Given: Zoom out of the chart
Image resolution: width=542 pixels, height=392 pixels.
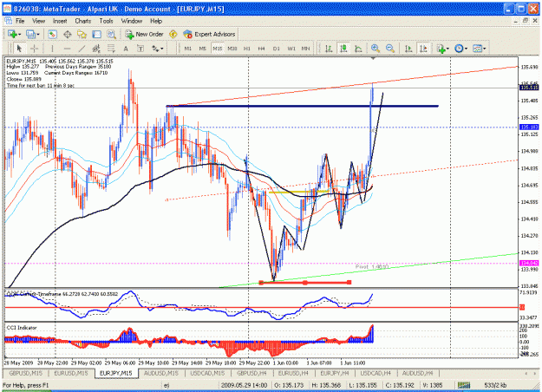Looking at the screenshot, I should coord(390,49).
